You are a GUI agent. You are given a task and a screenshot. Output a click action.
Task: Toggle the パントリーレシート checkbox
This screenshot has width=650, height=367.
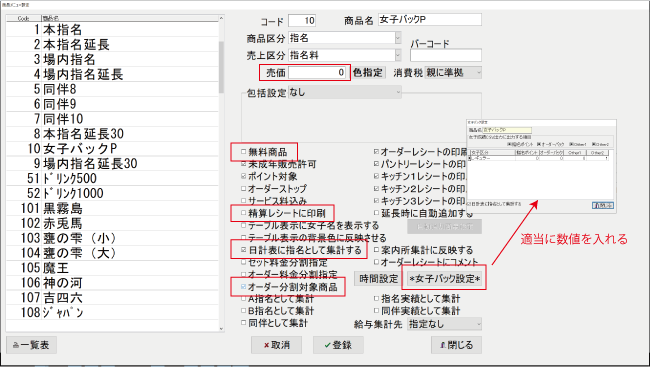pos(376,164)
